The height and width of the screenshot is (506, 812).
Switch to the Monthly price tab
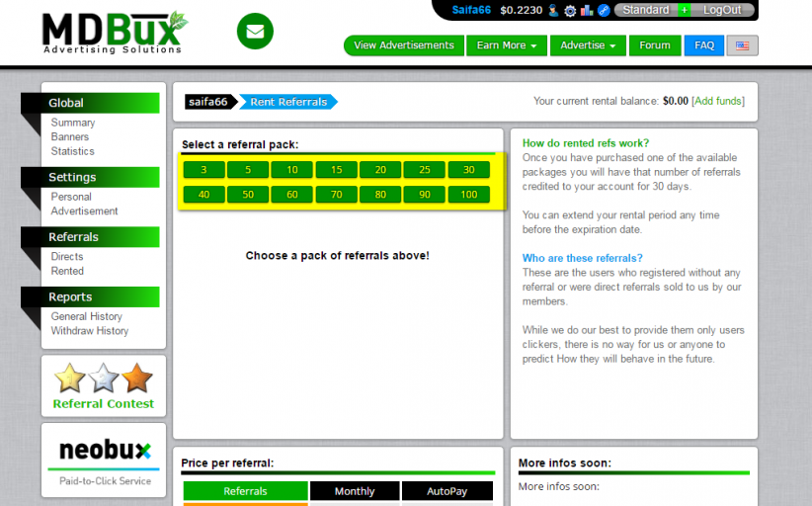(355, 491)
